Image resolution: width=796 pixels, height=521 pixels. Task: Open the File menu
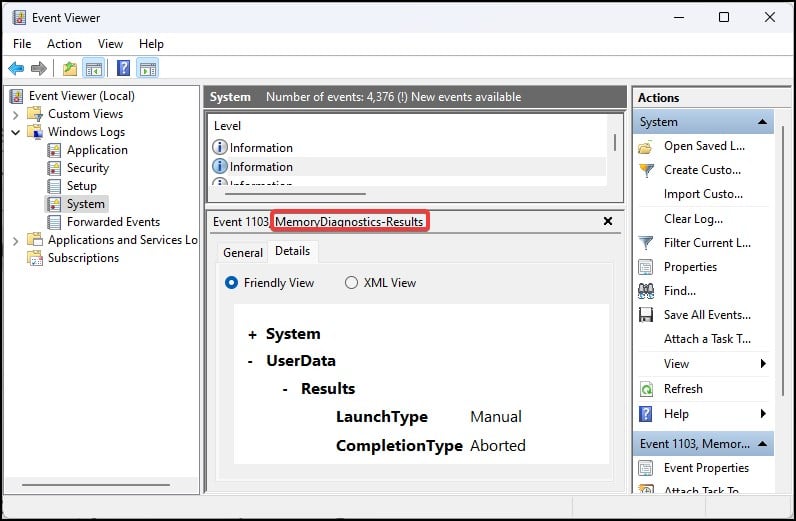22,44
